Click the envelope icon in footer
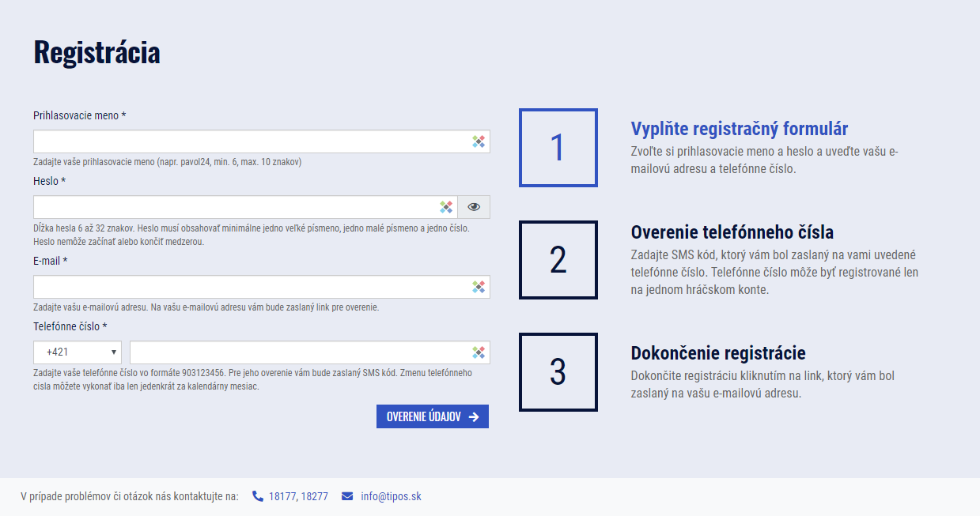Viewport: 980px width, 516px height. 347,496
